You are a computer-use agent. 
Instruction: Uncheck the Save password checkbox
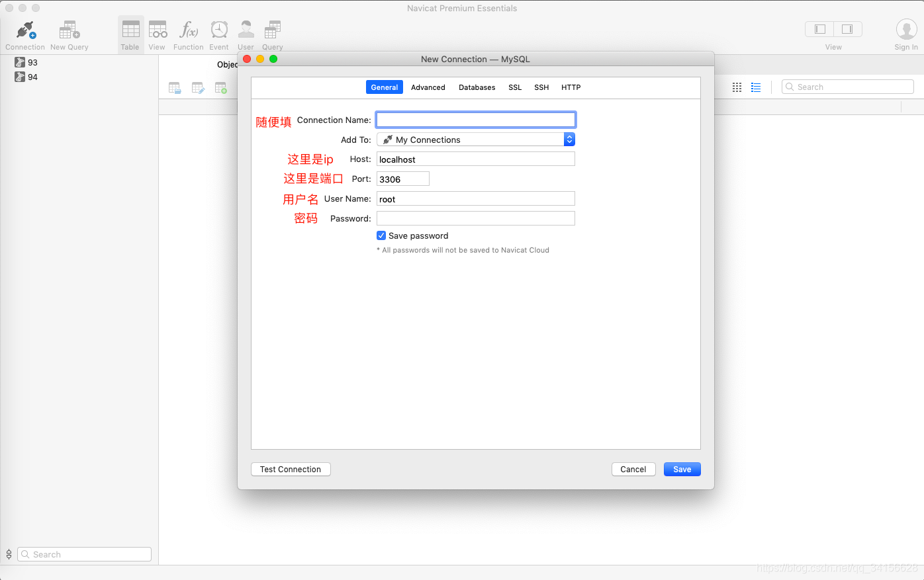pos(381,235)
